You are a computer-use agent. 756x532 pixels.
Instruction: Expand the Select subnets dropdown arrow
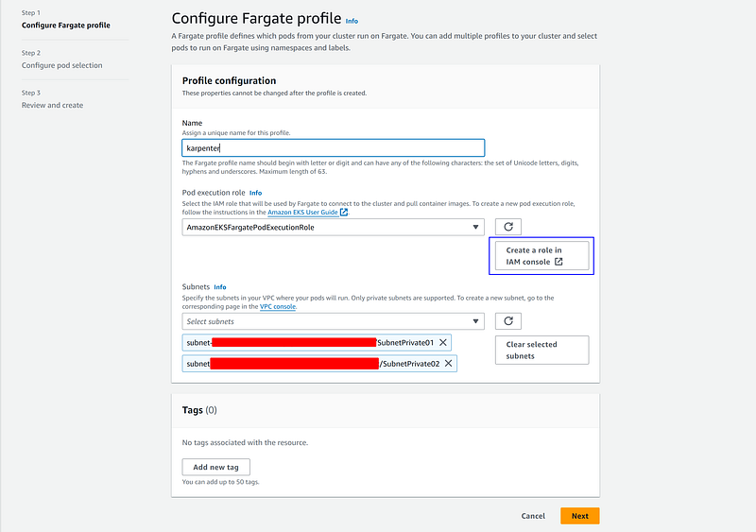point(475,321)
